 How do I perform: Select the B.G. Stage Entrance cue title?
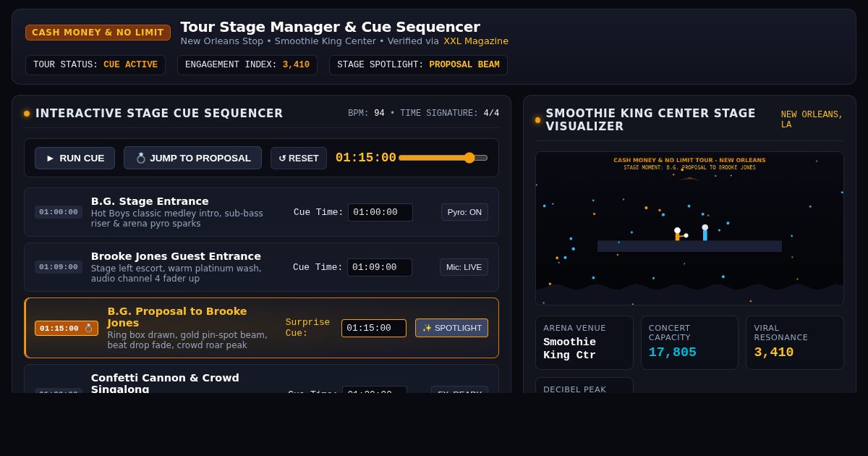click(150, 201)
